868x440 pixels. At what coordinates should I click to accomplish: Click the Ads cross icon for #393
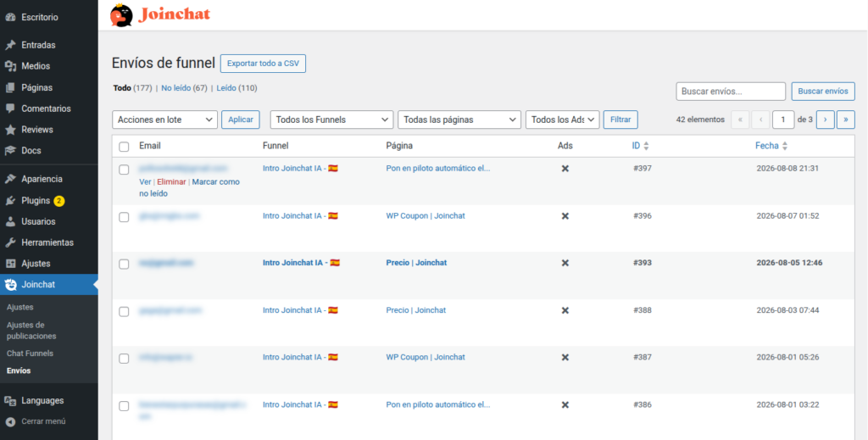[x=565, y=263]
